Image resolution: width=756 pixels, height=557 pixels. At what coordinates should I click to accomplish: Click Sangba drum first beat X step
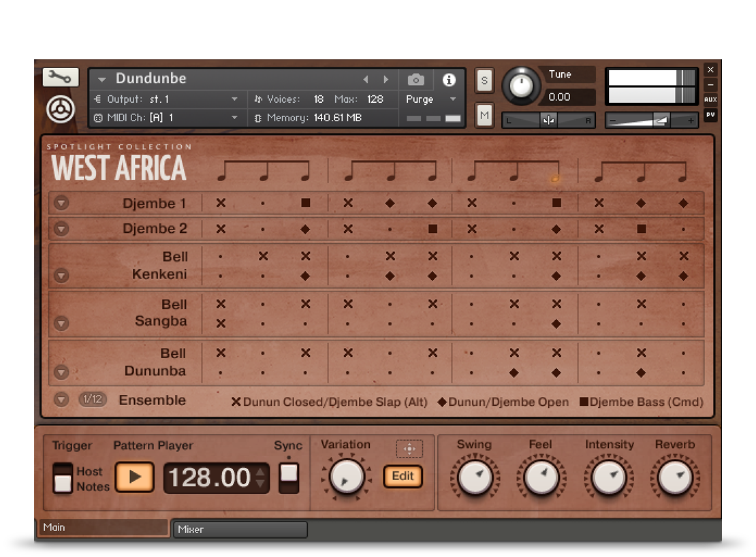[x=221, y=323]
